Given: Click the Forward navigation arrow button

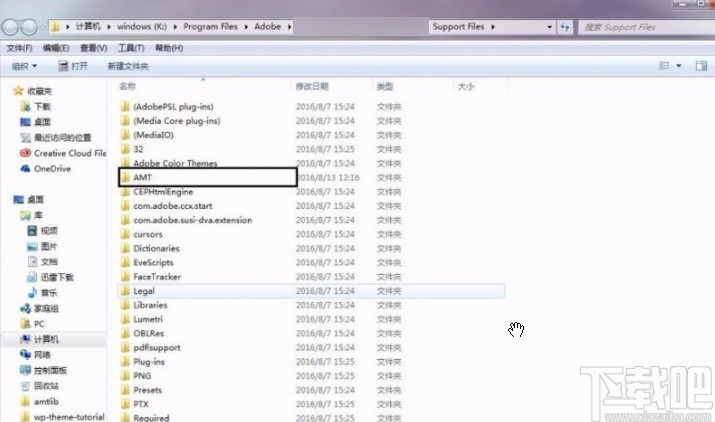Looking at the screenshot, I should click(x=29, y=28).
